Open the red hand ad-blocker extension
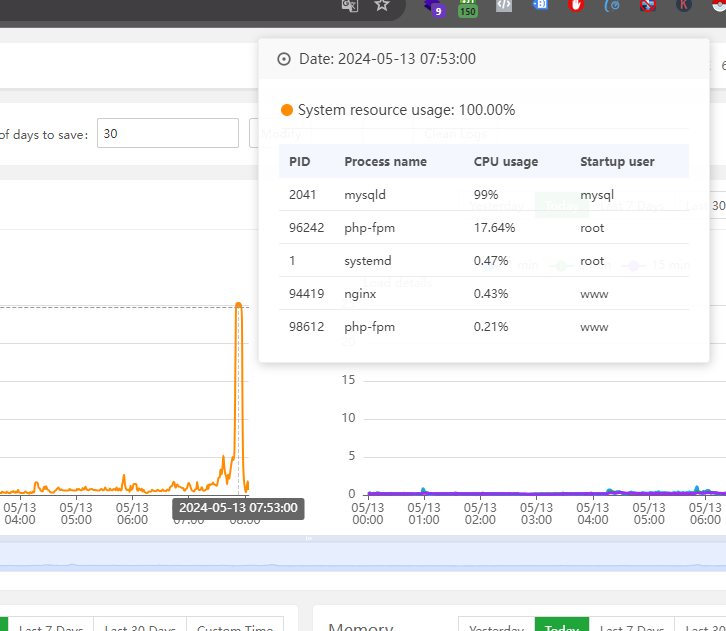The height and width of the screenshot is (631, 726). tap(576, 6)
